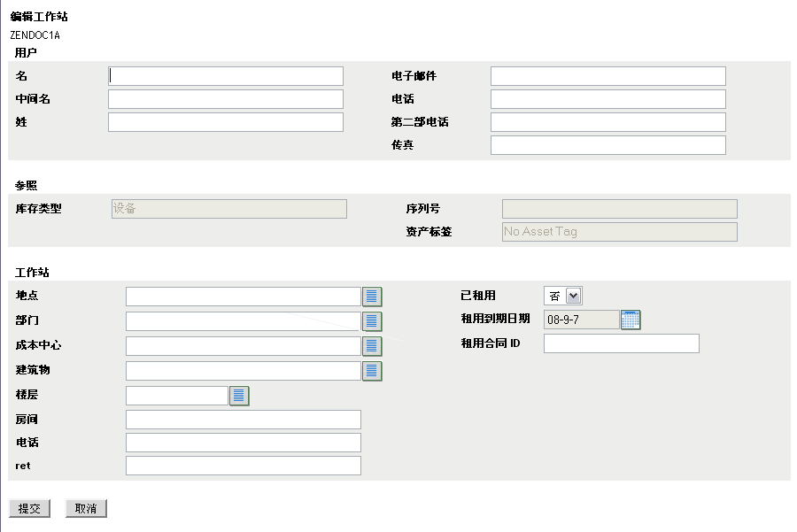This screenshot has height=532, width=797.
Task: Select the ZENDOC1A workstation name text
Action: click(35, 35)
